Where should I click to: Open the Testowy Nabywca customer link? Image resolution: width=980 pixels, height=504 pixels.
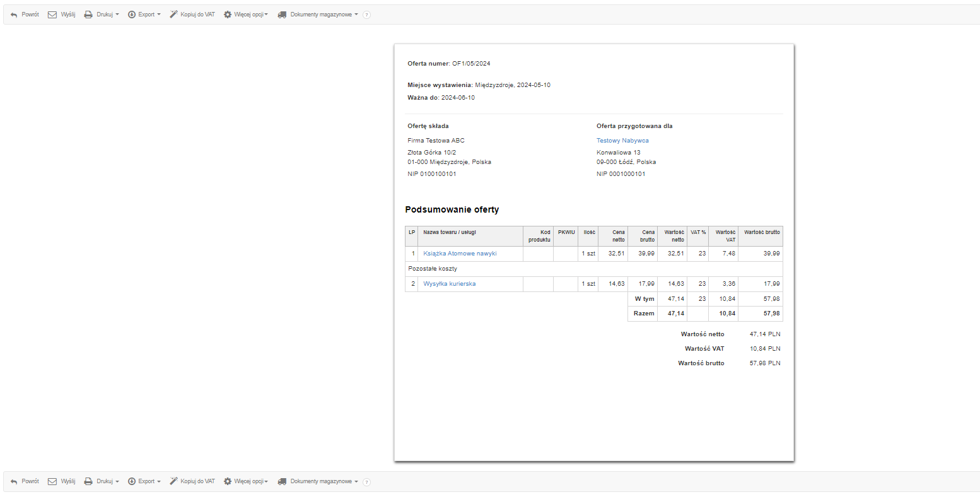622,141
